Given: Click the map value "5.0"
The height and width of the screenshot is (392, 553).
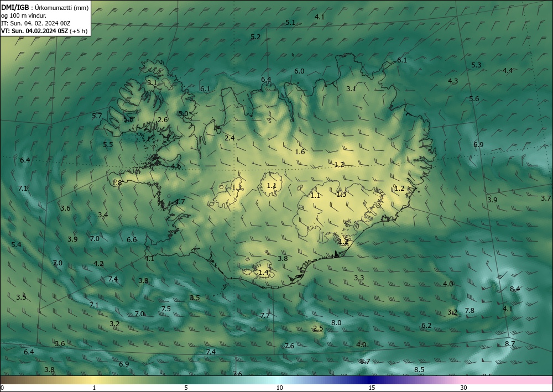Looking at the screenshot, I should [183, 113].
